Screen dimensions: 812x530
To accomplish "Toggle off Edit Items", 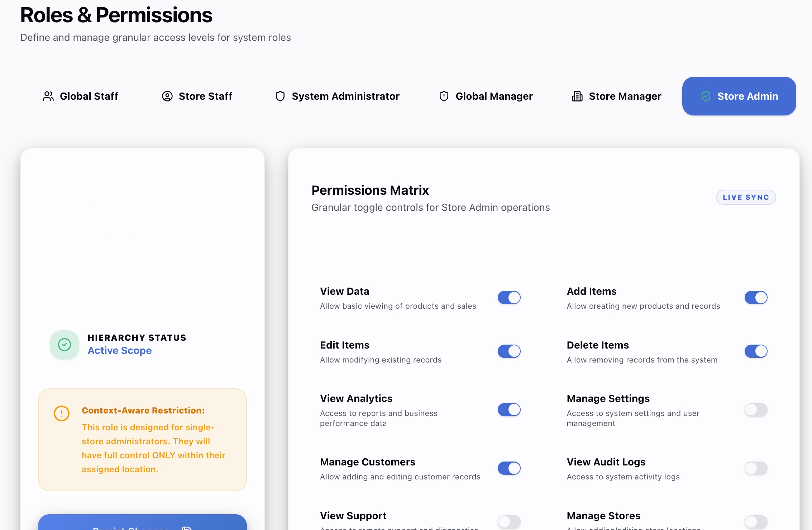I will click(x=509, y=351).
